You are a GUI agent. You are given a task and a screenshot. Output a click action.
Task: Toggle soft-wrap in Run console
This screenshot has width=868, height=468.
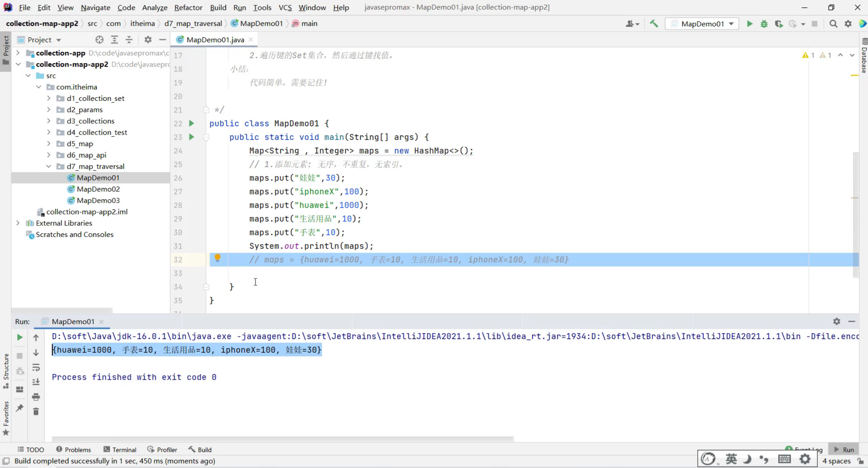(36, 367)
